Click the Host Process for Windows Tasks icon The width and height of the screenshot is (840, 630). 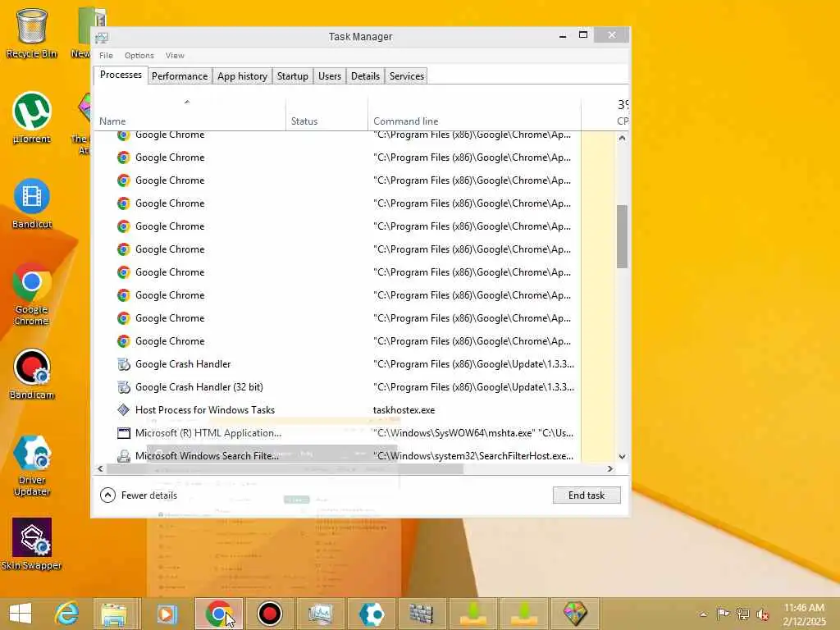point(124,410)
